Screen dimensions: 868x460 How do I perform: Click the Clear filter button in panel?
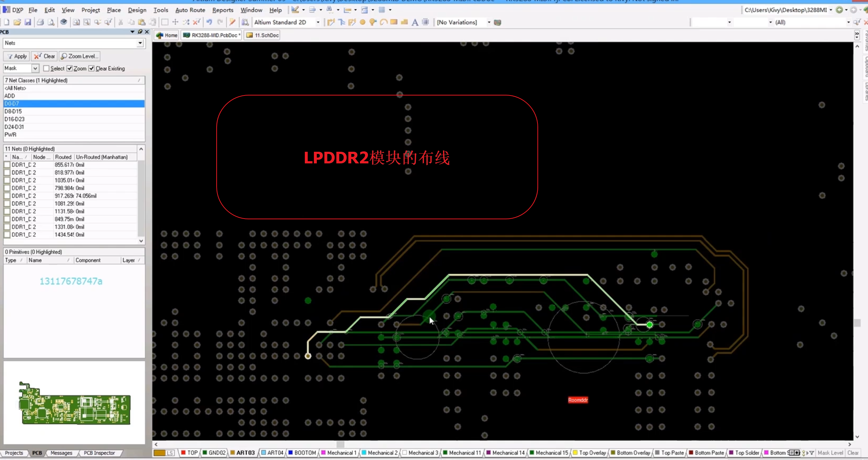pos(44,56)
